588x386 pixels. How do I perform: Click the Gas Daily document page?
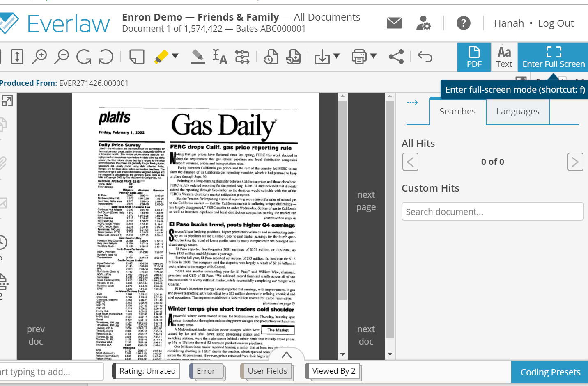tap(196, 226)
